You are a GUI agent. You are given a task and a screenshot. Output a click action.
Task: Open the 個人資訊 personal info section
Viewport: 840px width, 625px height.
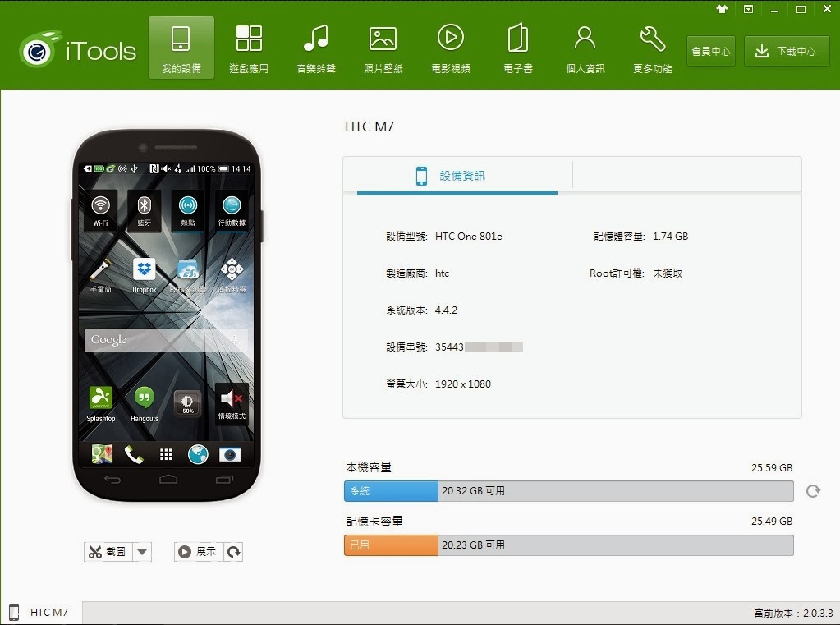click(x=584, y=47)
